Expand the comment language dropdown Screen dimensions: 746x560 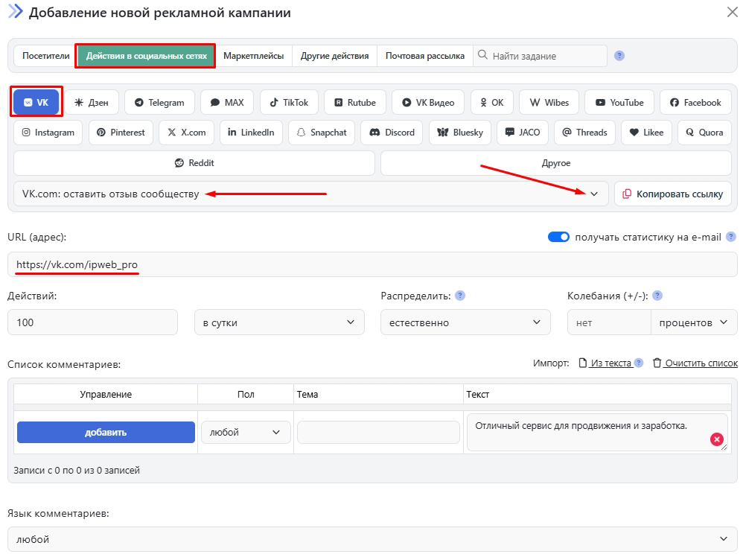click(x=372, y=539)
